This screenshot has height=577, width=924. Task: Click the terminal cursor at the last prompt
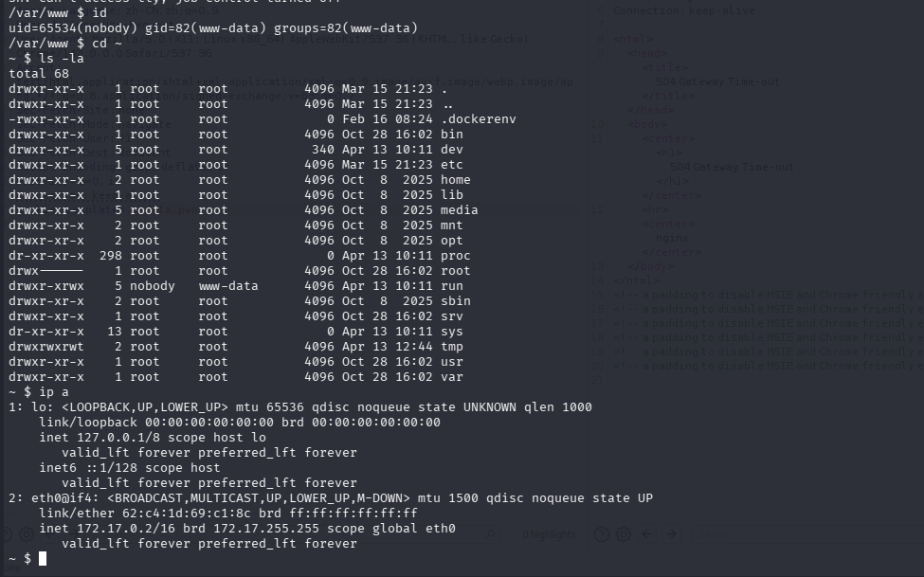[x=43, y=559]
